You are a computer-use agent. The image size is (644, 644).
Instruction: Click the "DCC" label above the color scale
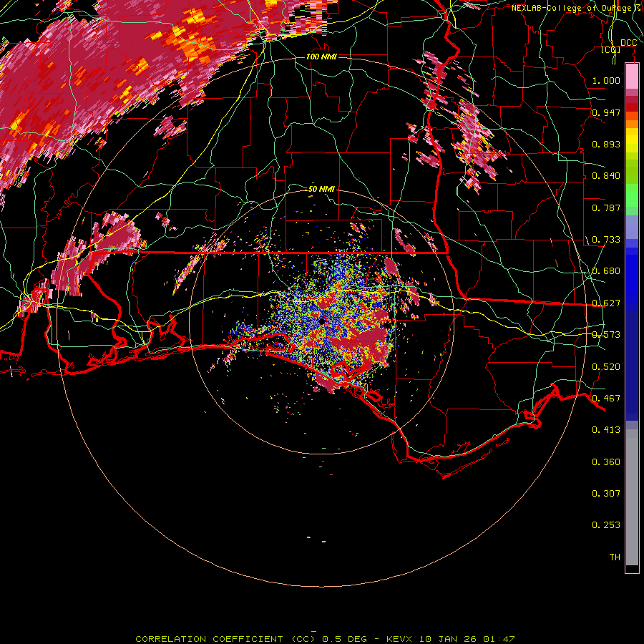click(x=628, y=43)
